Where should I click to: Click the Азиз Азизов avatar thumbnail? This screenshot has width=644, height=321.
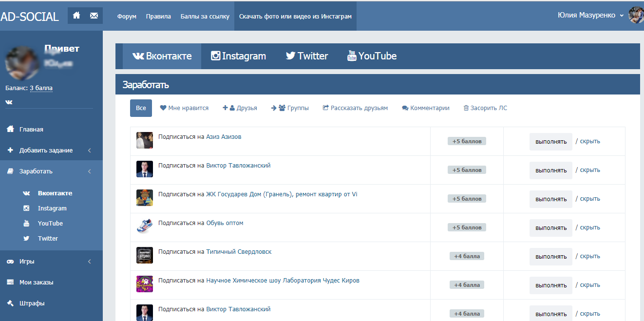pos(145,140)
